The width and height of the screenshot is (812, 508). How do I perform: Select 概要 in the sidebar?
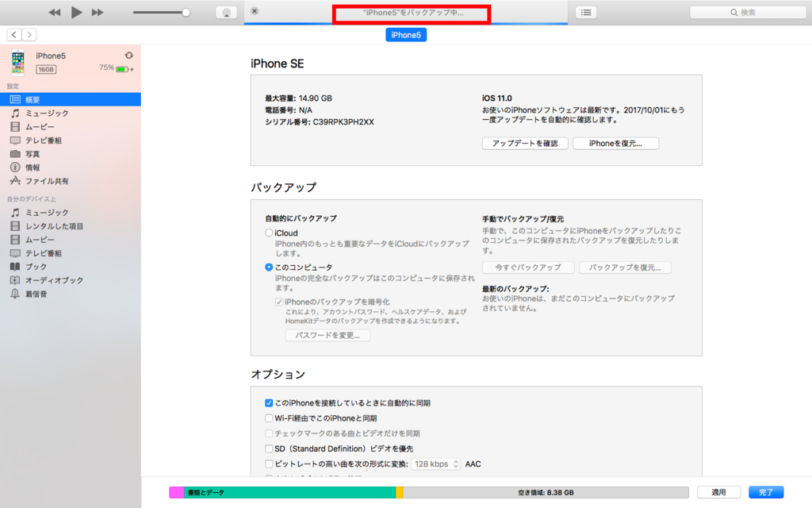71,99
